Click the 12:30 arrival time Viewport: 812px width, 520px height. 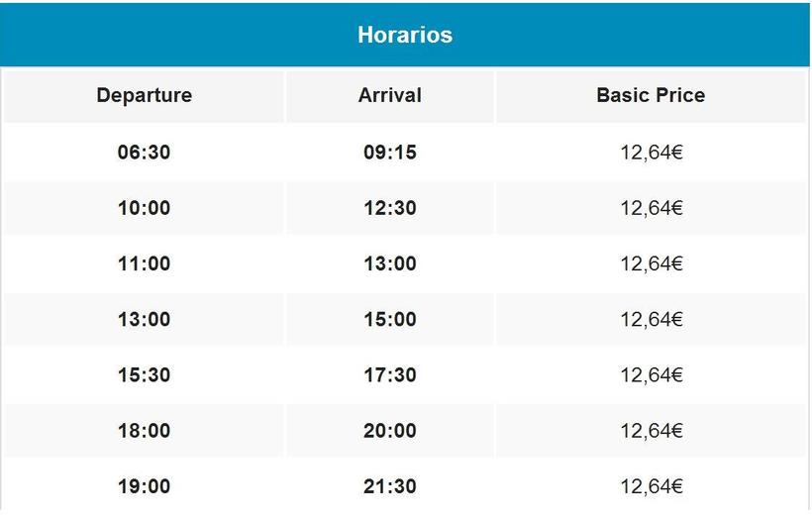pyautogui.click(x=389, y=208)
